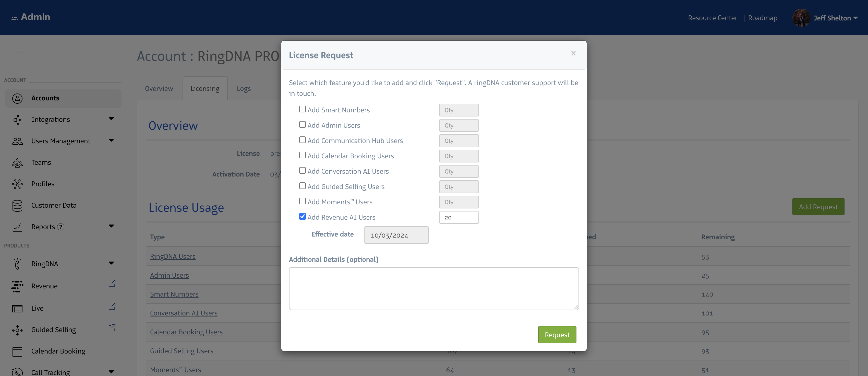Click the Live external link icon
868x376 pixels.
pyautogui.click(x=112, y=307)
